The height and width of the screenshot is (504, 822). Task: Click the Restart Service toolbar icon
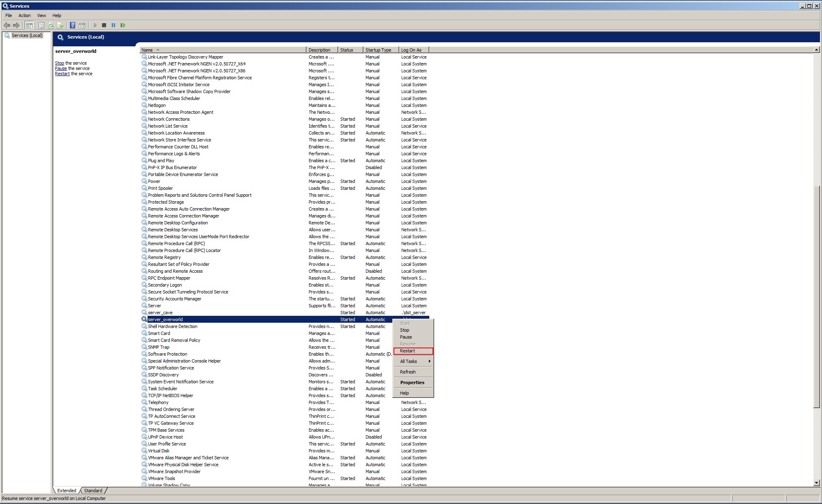[x=123, y=25]
